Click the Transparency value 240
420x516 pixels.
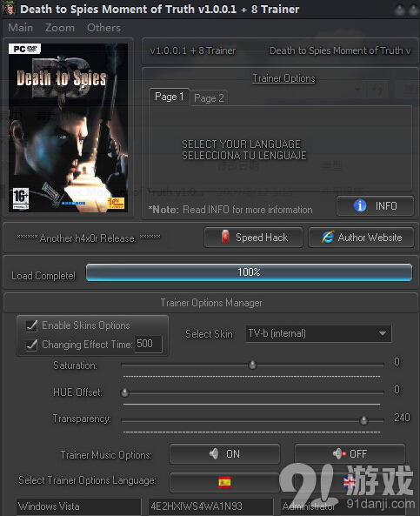[x=402, y=418]
